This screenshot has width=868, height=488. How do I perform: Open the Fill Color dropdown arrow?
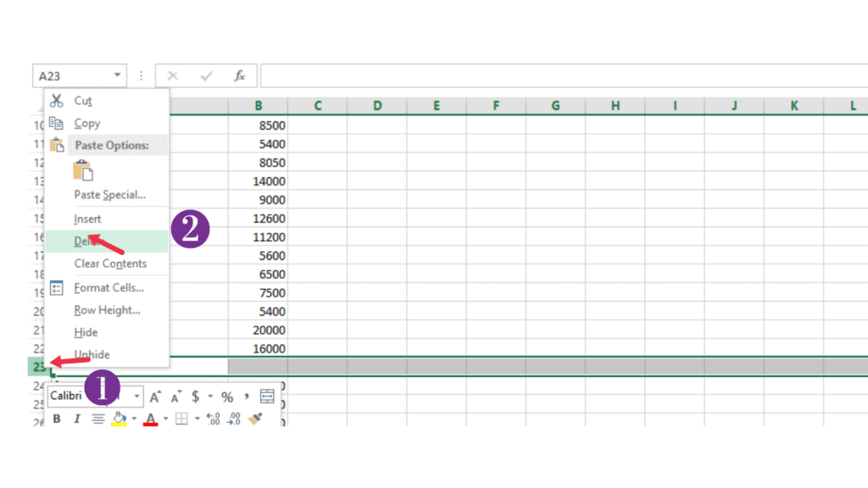pyautogui.click(x=133, y=418)
